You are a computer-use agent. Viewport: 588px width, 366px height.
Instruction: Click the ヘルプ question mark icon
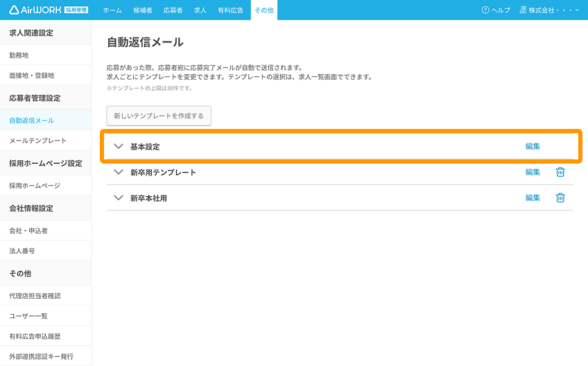pyautogui.click(x=485, y=10)
